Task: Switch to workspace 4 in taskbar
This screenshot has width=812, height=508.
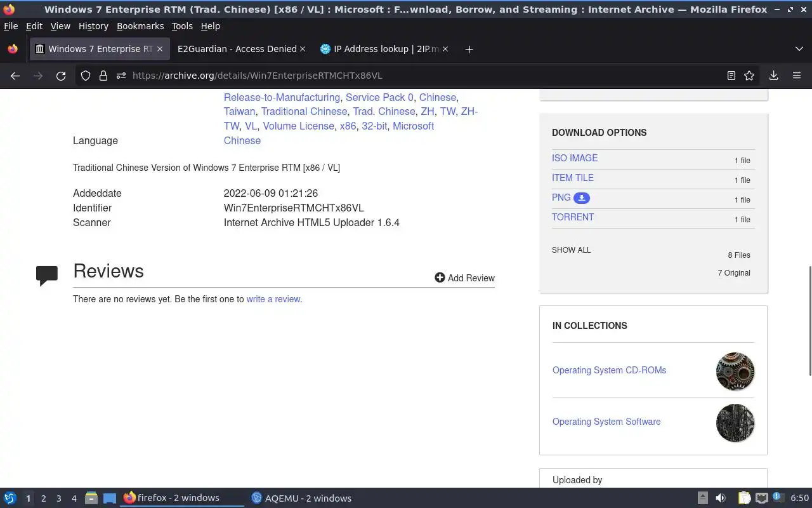Action: (74, 498)
